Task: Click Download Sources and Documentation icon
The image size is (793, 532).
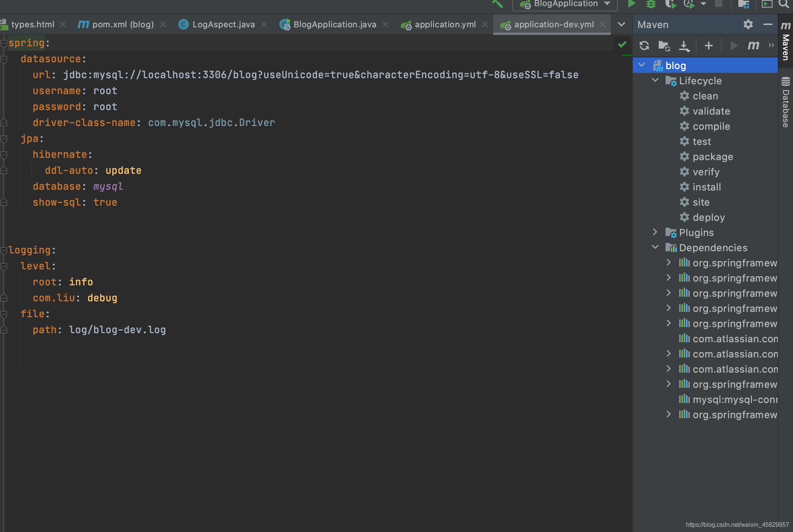Action: 684,46
